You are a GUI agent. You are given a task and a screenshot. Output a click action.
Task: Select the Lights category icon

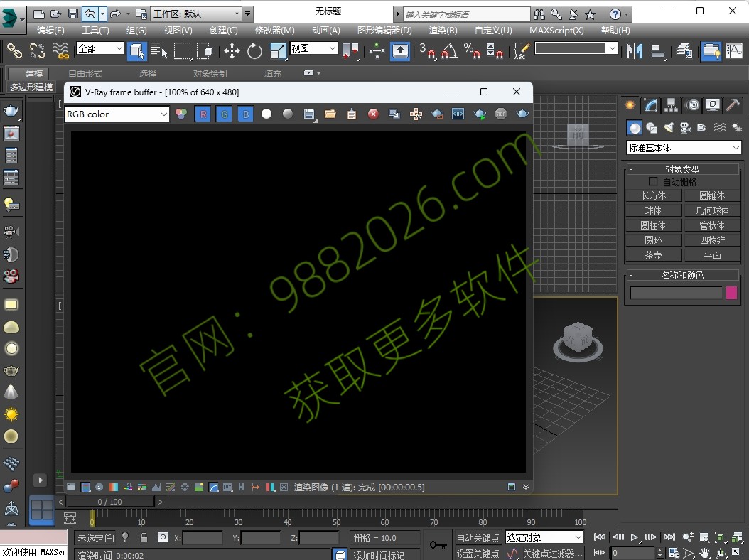(669, 128)
